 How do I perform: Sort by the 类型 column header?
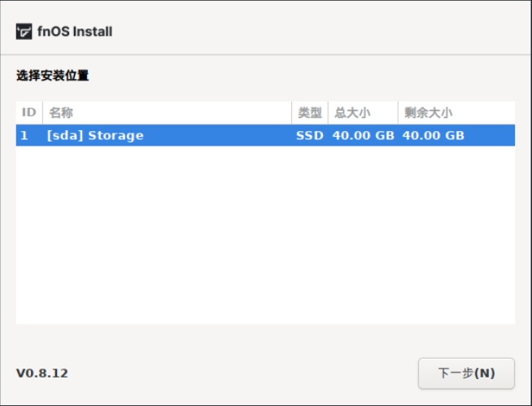[x=310, y=113]
